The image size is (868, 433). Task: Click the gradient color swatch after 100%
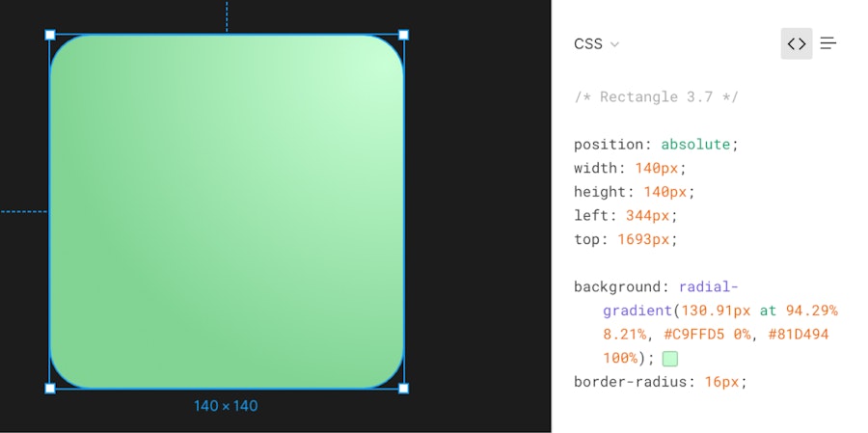(670, 358)
